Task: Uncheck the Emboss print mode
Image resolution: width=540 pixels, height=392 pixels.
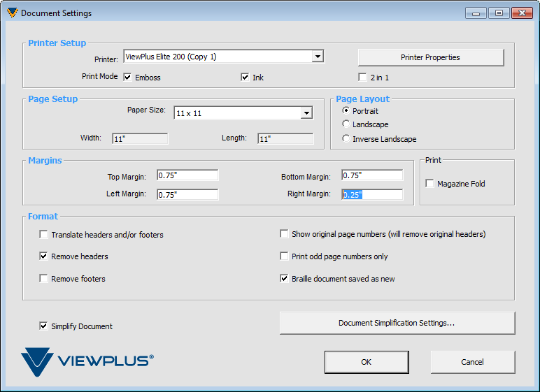Action: (x=128, y=78)
